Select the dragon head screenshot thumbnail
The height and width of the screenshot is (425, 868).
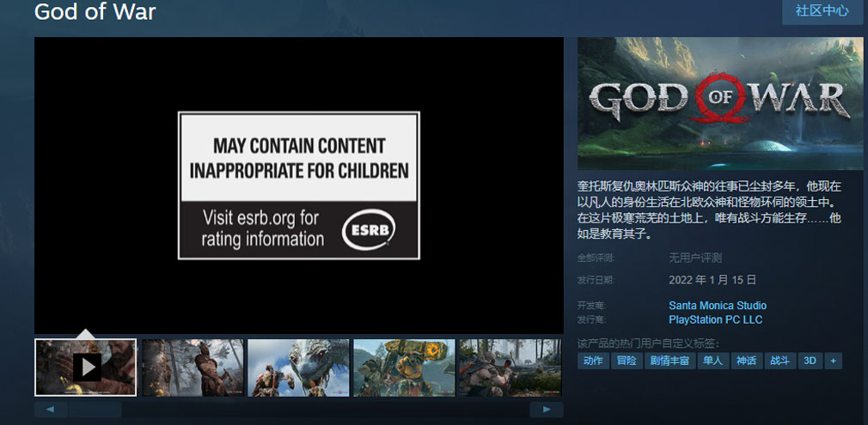click(x=298, y=367)
